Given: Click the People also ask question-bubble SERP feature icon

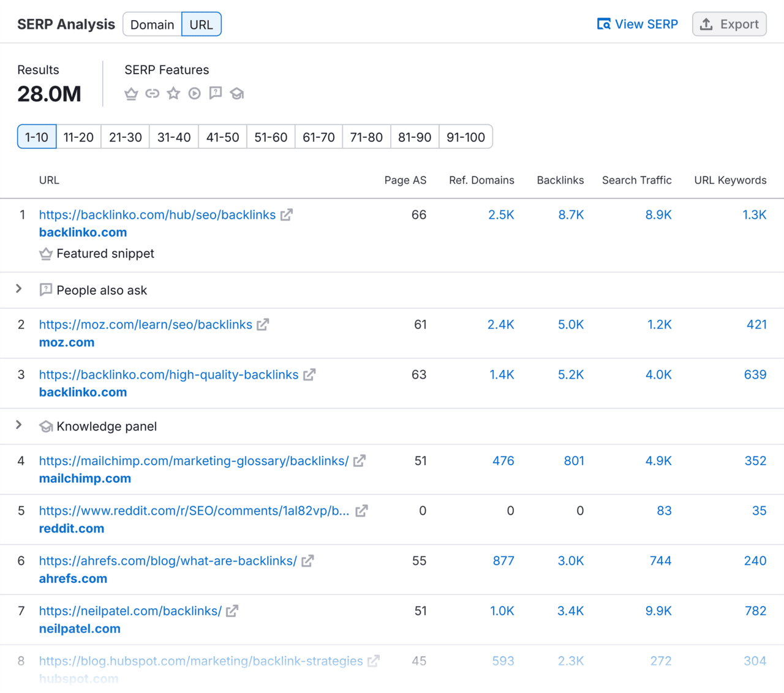Looking at the screenshot, I should [x=216, y=93].
